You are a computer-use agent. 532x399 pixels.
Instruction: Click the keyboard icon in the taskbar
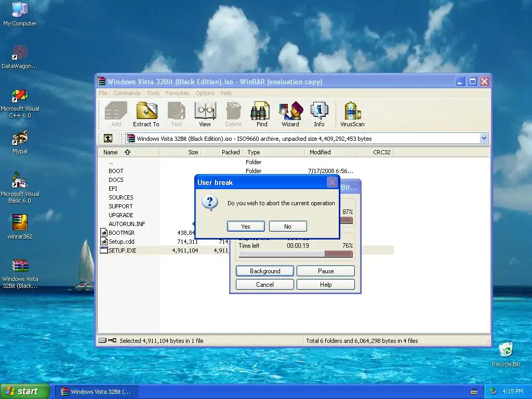[x=474, y=392]
